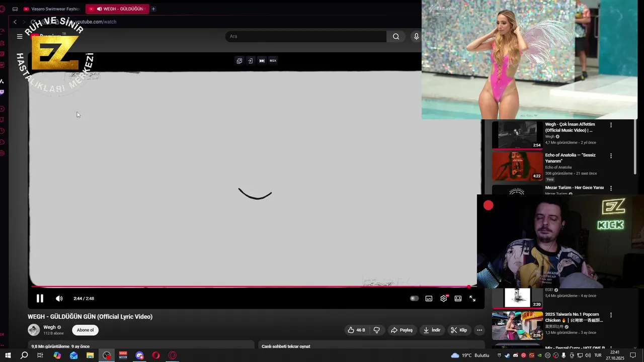Launch Copilot from the taskbar
This screenshot has width=644, height=362.
(57, 355)
